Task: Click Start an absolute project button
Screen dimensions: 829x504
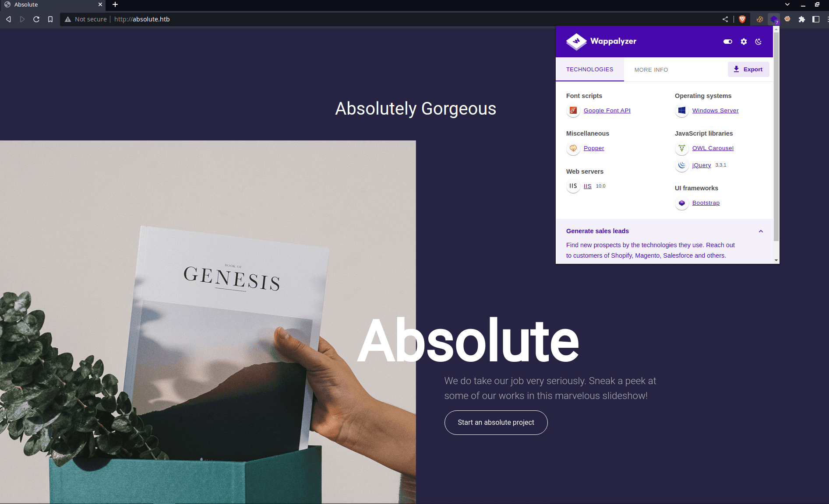Action: [x=496, y=423]
